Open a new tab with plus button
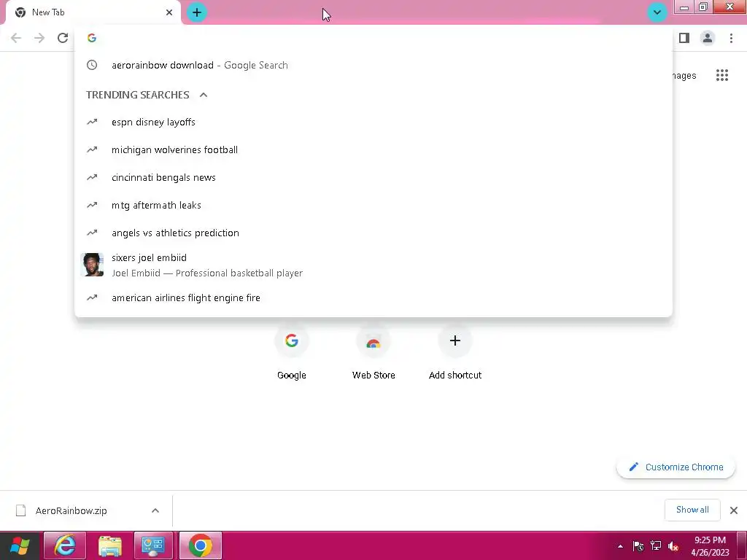This screenshot has width=747, height=560. 197,12
